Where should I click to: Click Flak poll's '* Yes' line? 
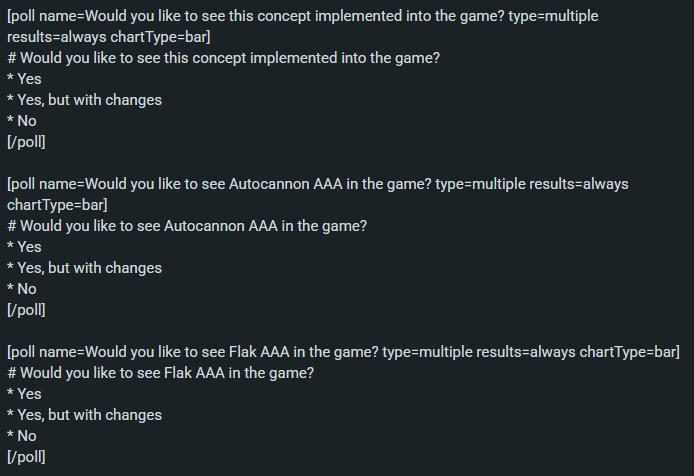24,394
